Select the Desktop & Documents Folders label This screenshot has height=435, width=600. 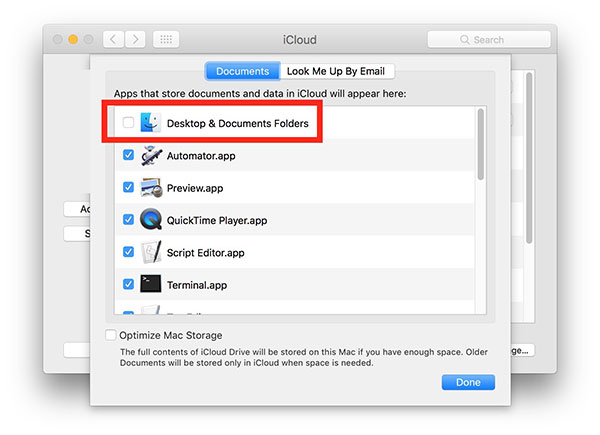(x=238, y=124)
